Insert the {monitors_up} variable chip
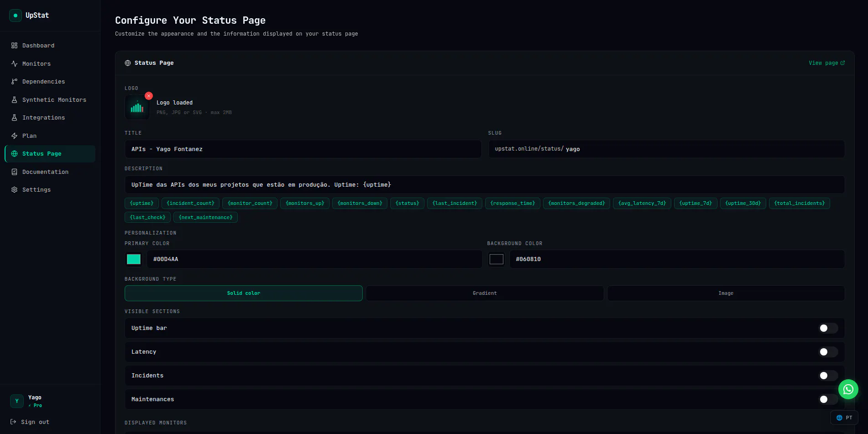The width and height of the screenshot is (868, 434). click(305, 204)
